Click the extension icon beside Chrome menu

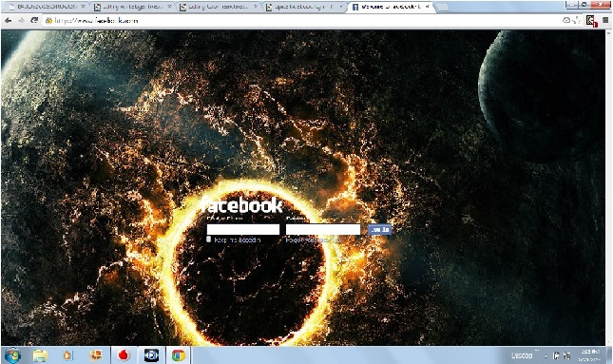tap(591, 20)
